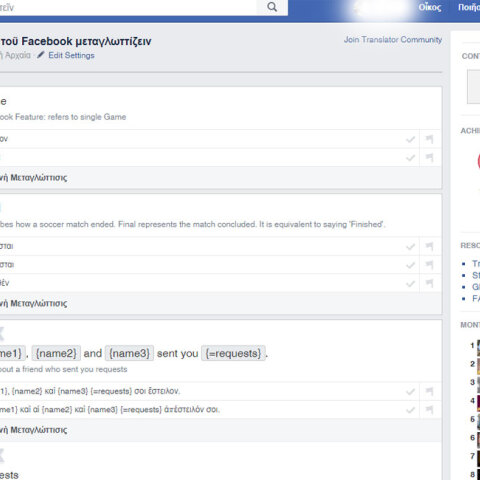Focus the top search input field
The image size is (480, 480).
pyautogui.click(x=128, y=7)
